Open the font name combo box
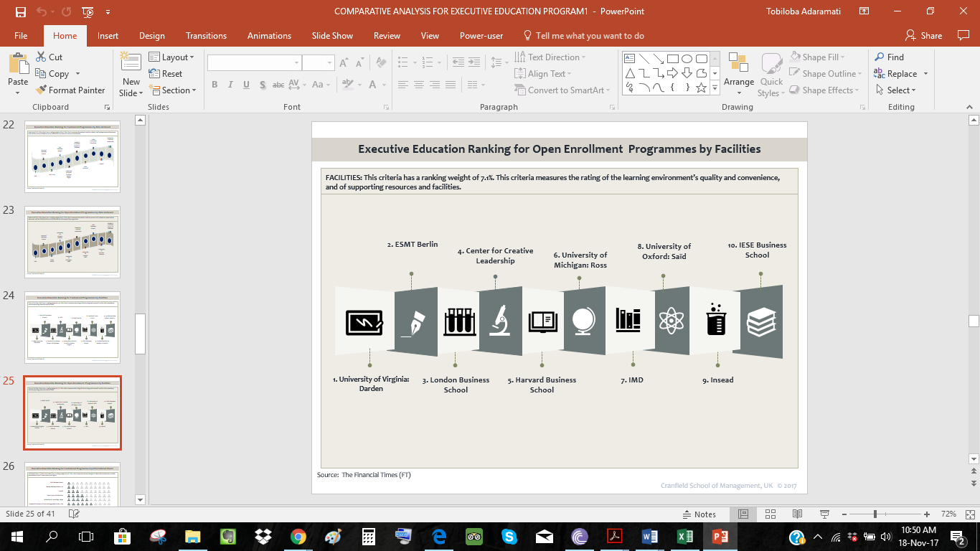 254,63
